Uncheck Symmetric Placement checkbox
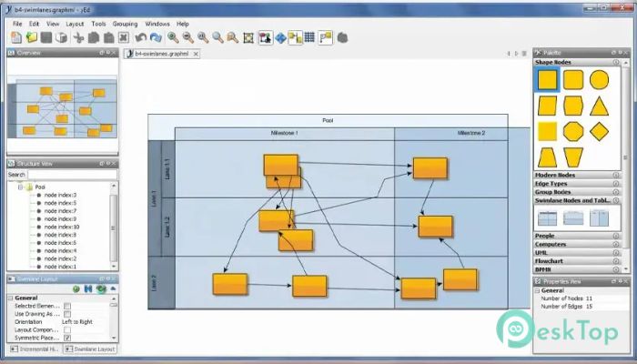 (x=67, y=338)
